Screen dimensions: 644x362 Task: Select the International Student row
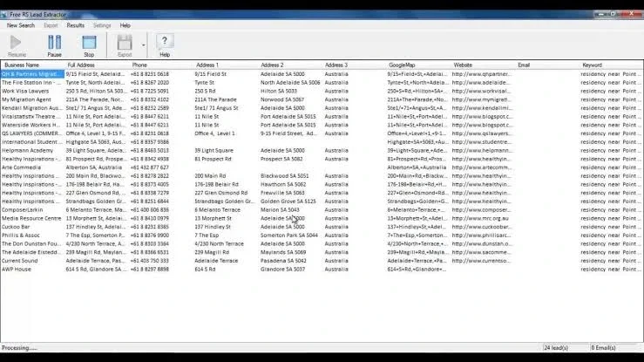tap(322, 142)
